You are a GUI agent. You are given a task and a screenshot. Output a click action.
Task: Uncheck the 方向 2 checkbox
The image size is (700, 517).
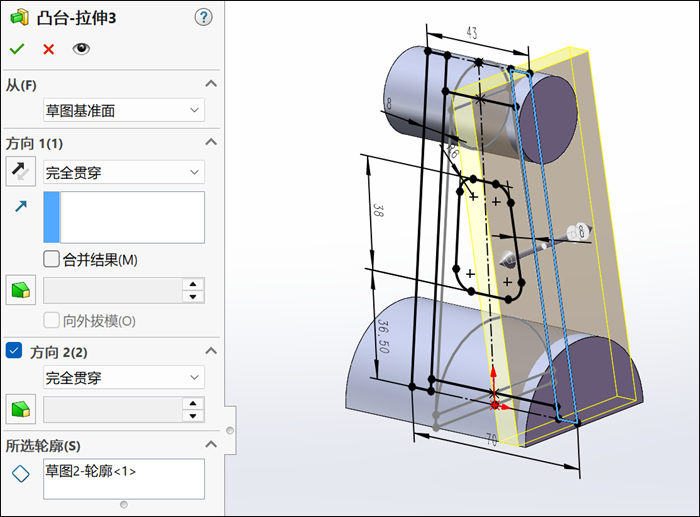click(x=14, y=351)
